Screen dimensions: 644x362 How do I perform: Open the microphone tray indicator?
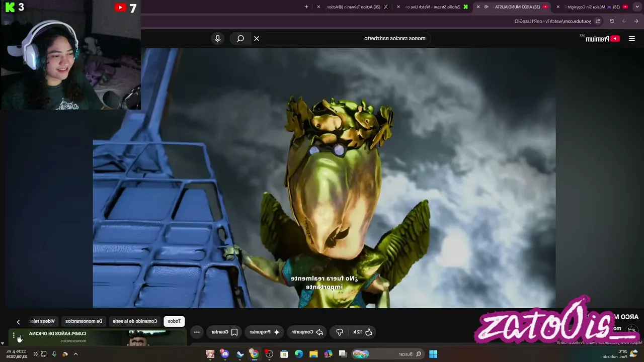tap(54, 354)
